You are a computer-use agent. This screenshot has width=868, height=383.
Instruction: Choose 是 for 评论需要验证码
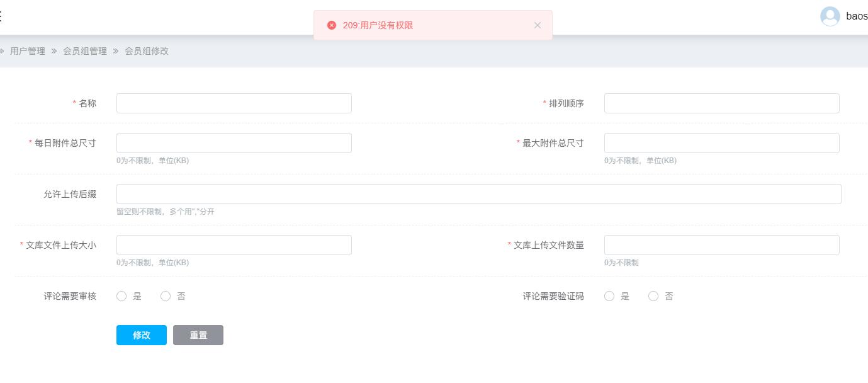coord(609,296)
